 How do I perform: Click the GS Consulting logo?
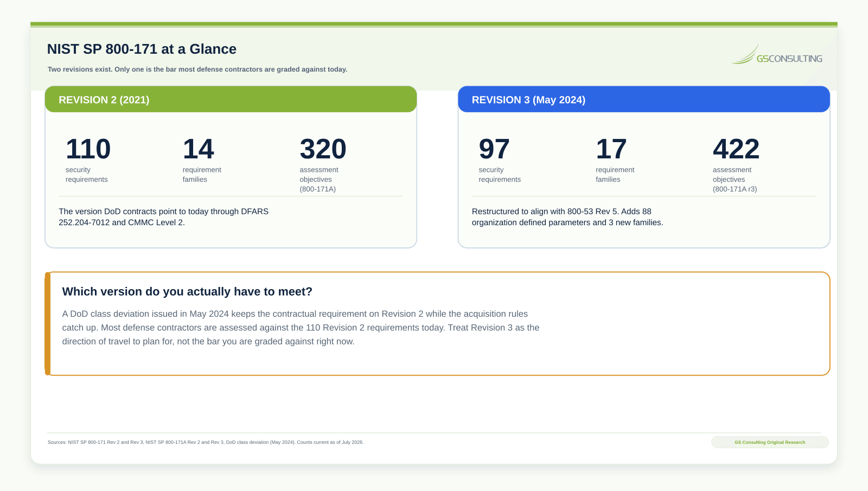777,55
